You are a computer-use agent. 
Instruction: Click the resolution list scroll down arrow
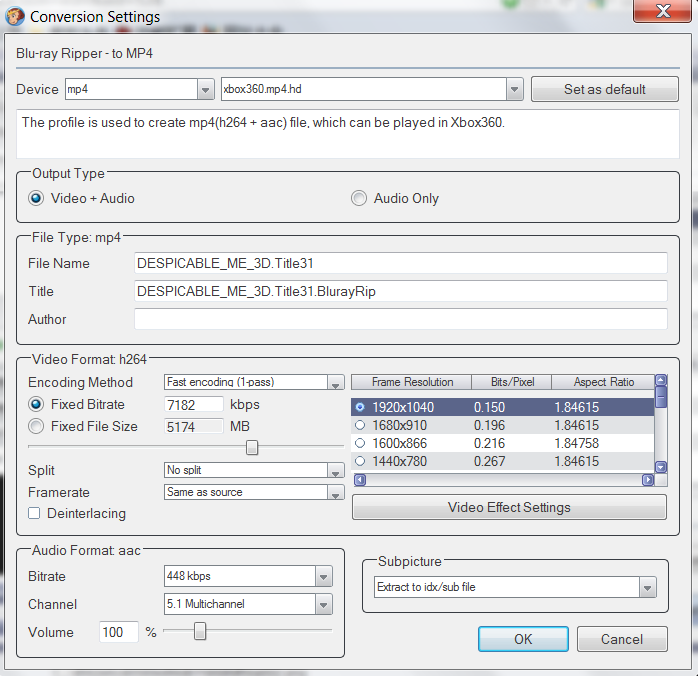tap(661, 467)
